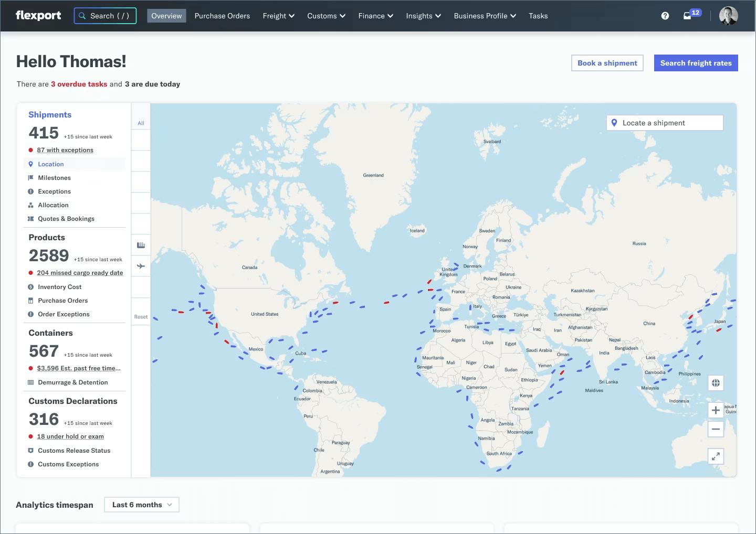This screenshot has height=534, width=756.
Task: Click the search magnifying glass icon
Action: point(82,16)
